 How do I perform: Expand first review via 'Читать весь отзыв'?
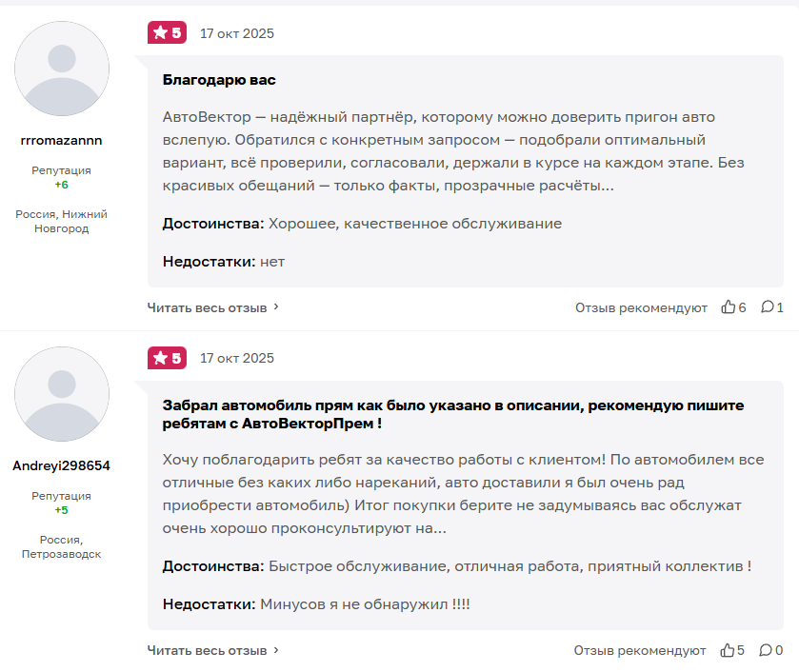click(x=207, y=307)
